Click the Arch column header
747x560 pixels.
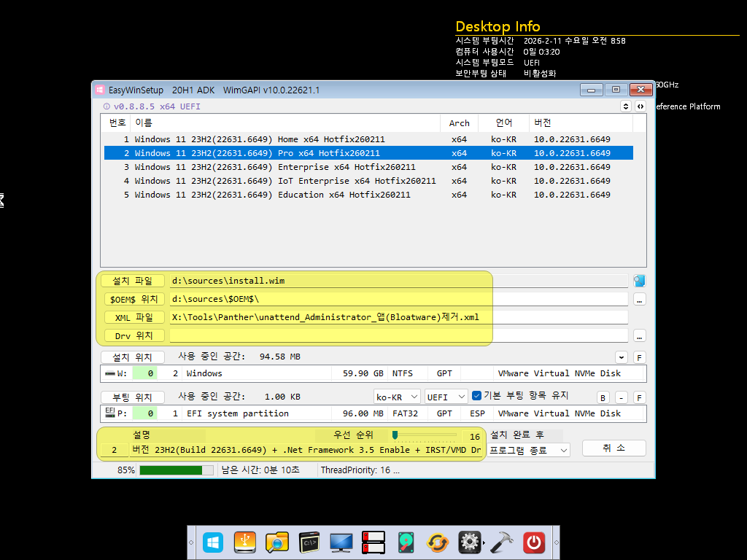(460, 122)
